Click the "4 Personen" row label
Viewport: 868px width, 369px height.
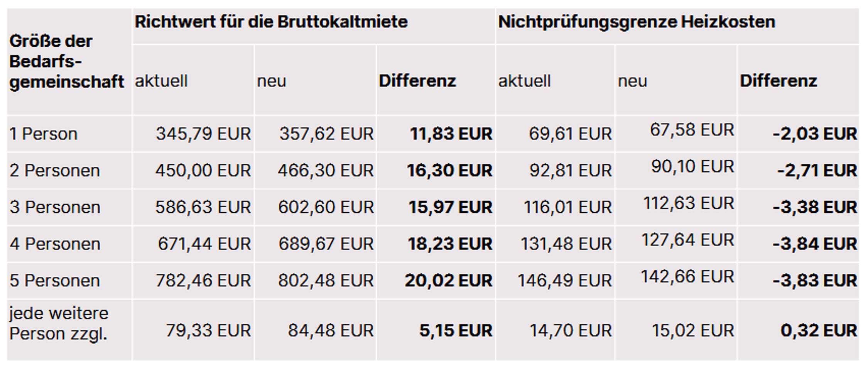(55, 244)
